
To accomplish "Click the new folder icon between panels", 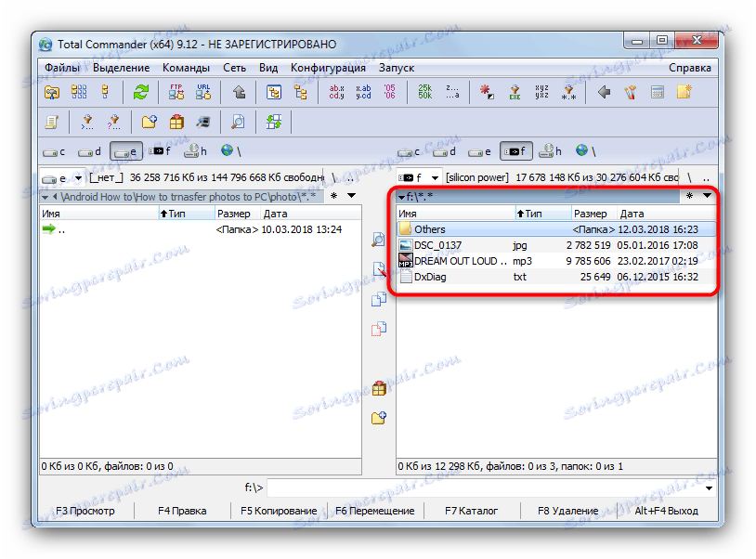I will coord(379,417).
